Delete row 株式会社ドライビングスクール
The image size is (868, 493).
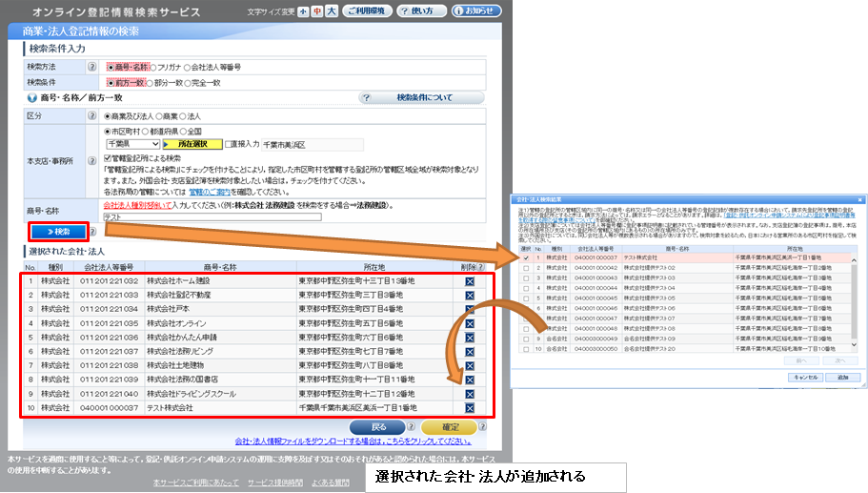click(x=470, y=394)
